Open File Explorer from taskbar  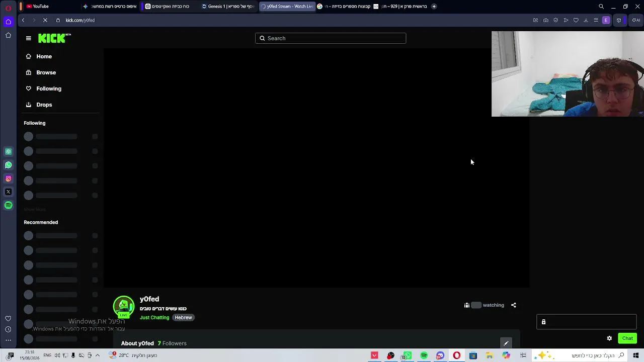click(489, 355)
